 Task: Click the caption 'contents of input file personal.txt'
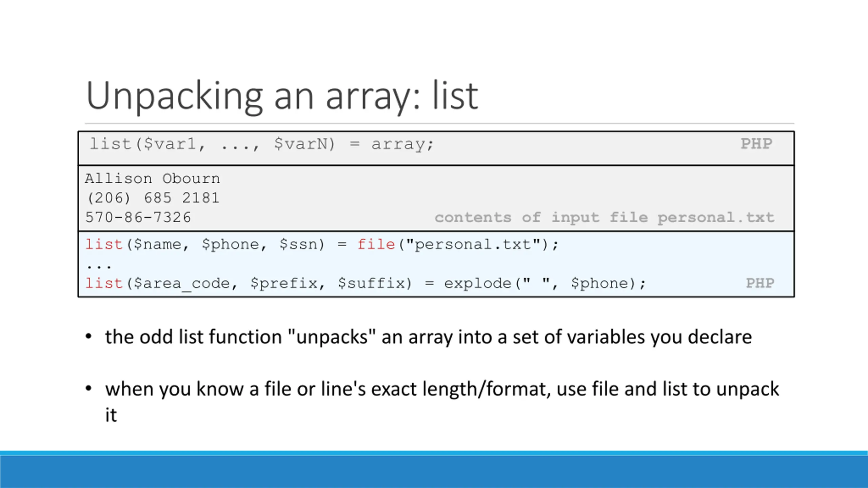coord(605,218)
